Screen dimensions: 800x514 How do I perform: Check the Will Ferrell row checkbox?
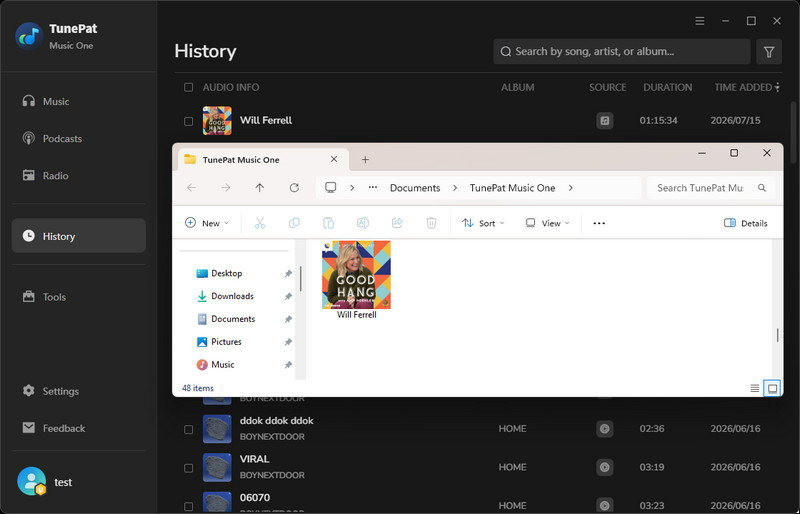coord(188,121)
